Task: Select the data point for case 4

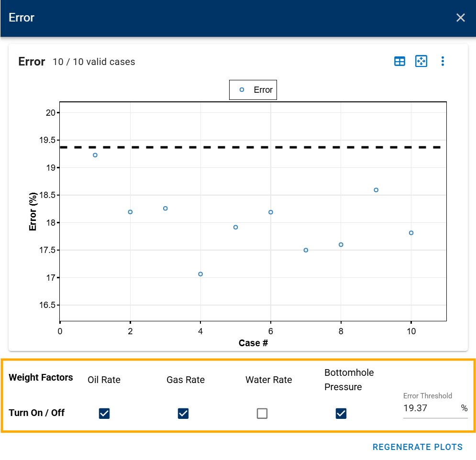Action: pos(200,274)
